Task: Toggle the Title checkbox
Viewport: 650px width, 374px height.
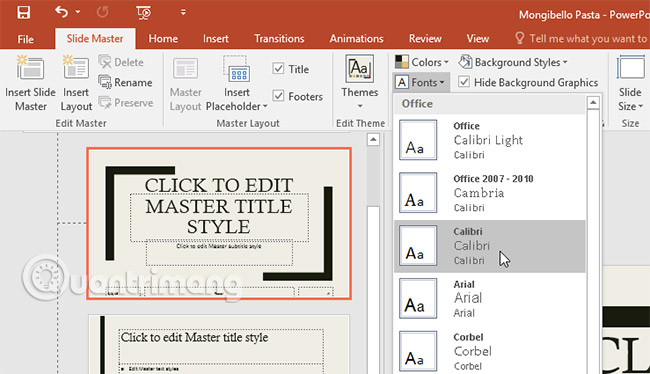Action: [278, 68]
